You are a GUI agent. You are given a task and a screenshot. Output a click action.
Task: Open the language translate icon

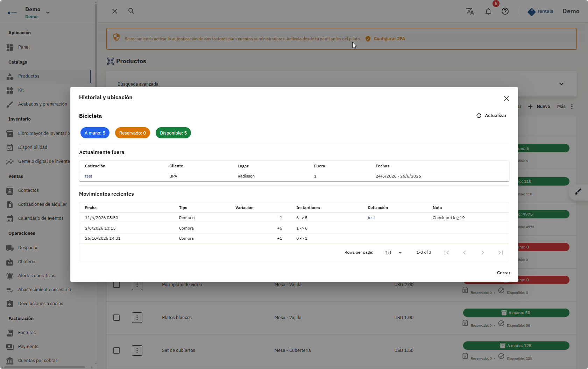coord(470,11)
